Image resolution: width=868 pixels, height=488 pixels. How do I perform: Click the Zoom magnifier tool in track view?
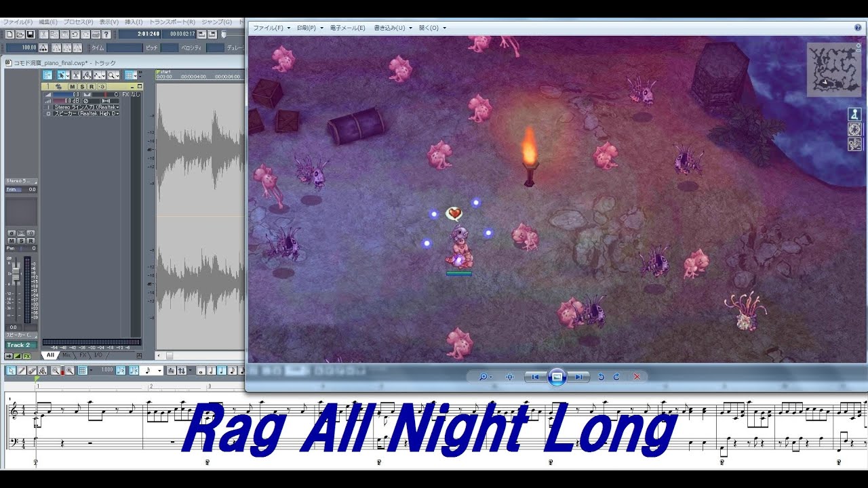111,75
